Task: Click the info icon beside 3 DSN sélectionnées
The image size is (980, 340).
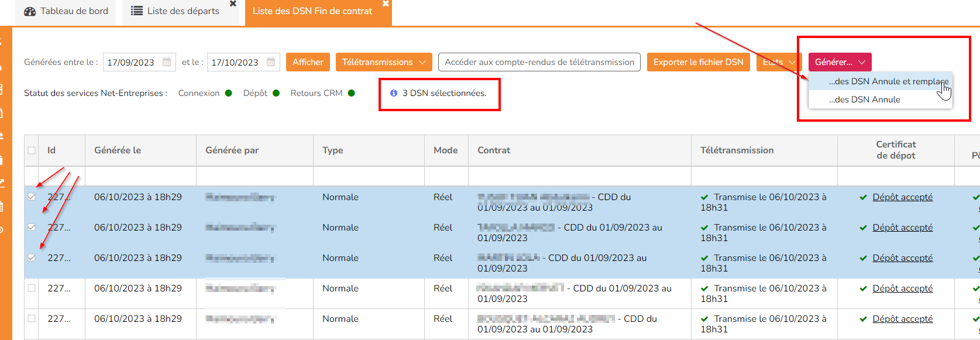Action: (394, 93)
